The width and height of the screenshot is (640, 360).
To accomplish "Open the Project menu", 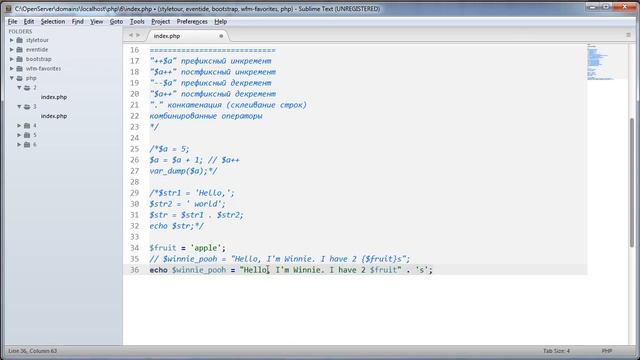I will (160, 22).
